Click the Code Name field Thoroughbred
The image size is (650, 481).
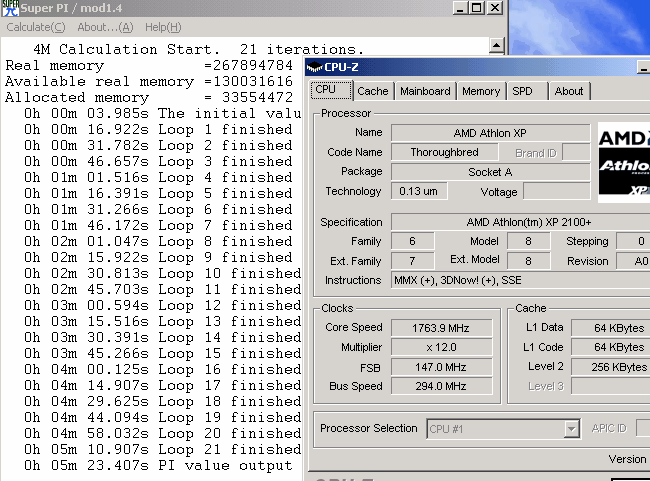[444, 152]
